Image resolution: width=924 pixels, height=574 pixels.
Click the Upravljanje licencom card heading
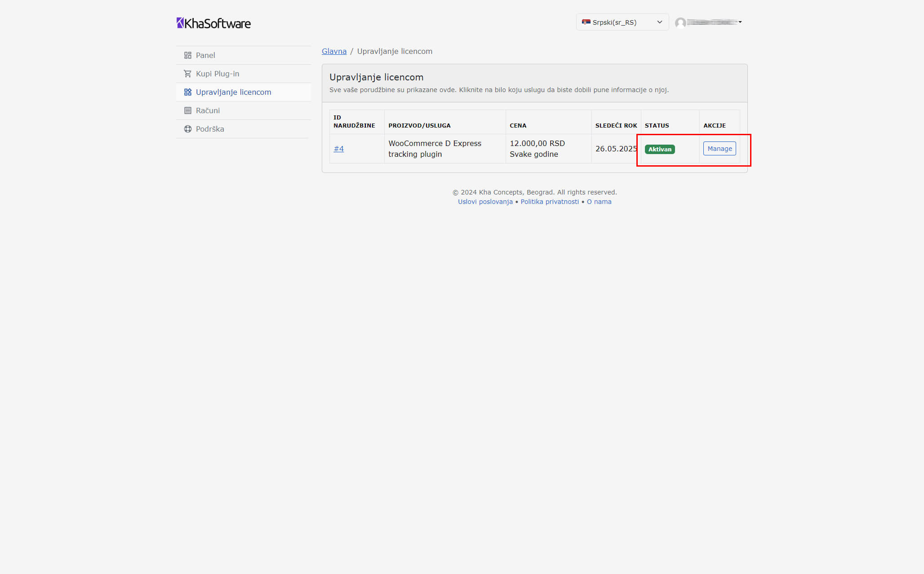(376, 77)
